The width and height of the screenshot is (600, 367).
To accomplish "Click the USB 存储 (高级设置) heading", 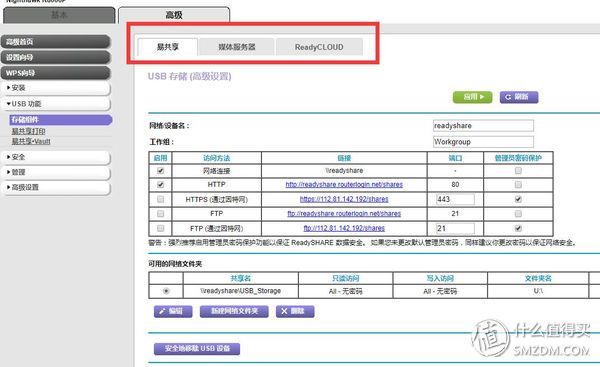I will [190, 77].
